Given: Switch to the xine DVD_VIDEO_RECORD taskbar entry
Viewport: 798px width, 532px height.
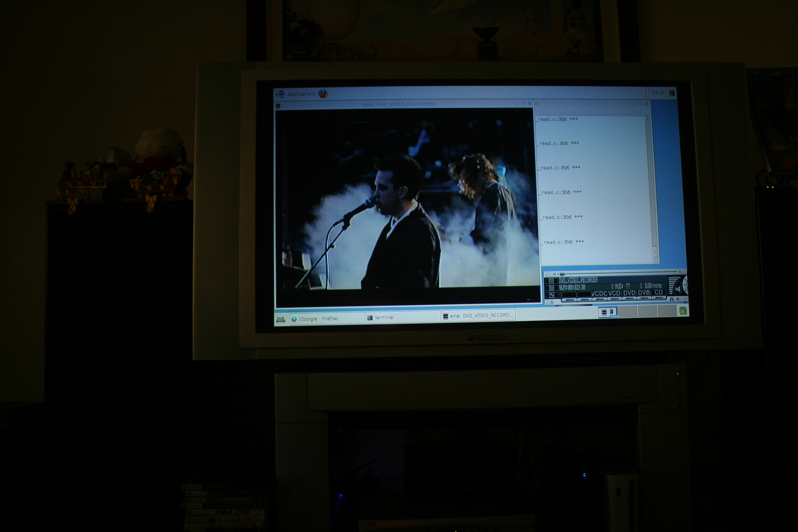Looking at the screenshot, I should [x=478, y=315].
